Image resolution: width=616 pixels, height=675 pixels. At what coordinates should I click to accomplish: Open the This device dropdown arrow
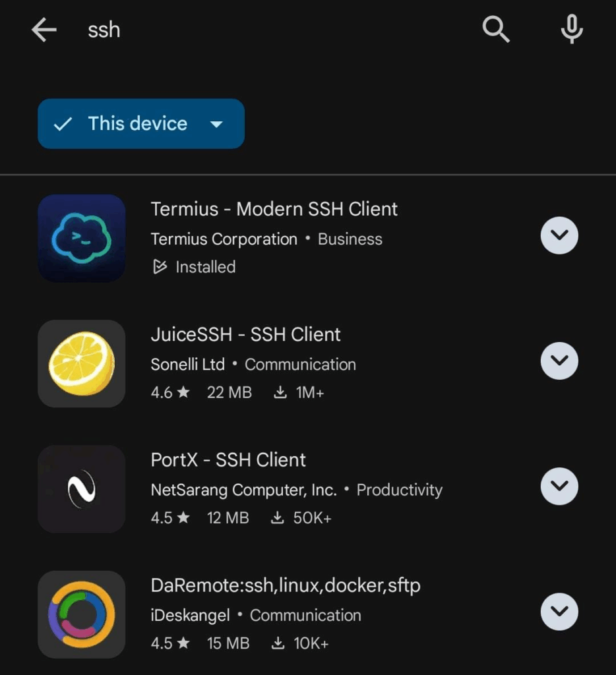click(x=216, y=124)
